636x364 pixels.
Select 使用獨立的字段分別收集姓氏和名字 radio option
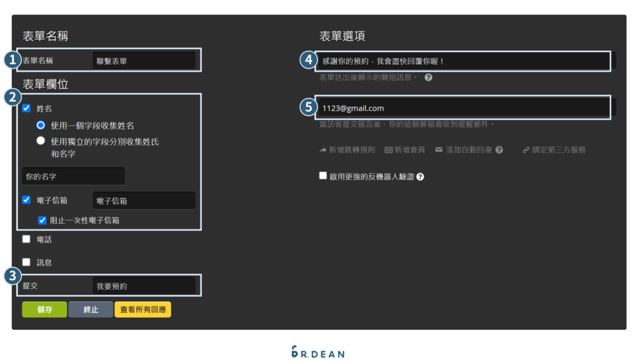[x=41, y=140]
